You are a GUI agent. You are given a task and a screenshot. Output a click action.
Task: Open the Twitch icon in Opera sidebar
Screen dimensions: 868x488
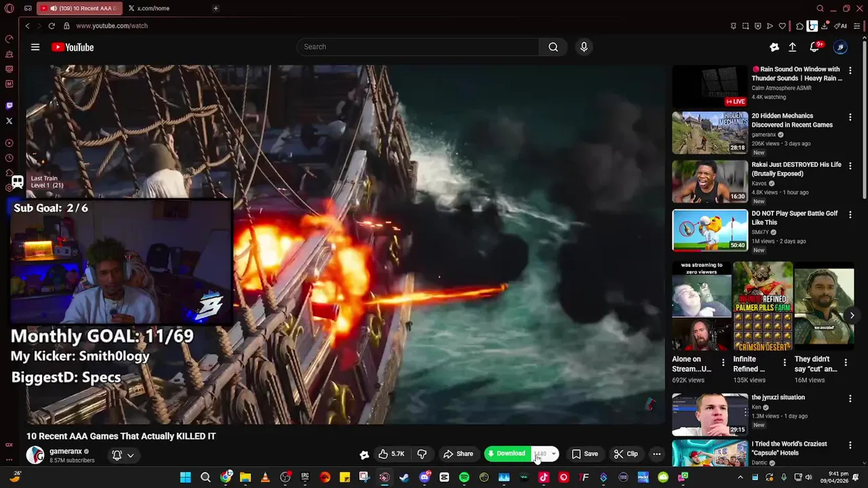click(x=9, y=106)
